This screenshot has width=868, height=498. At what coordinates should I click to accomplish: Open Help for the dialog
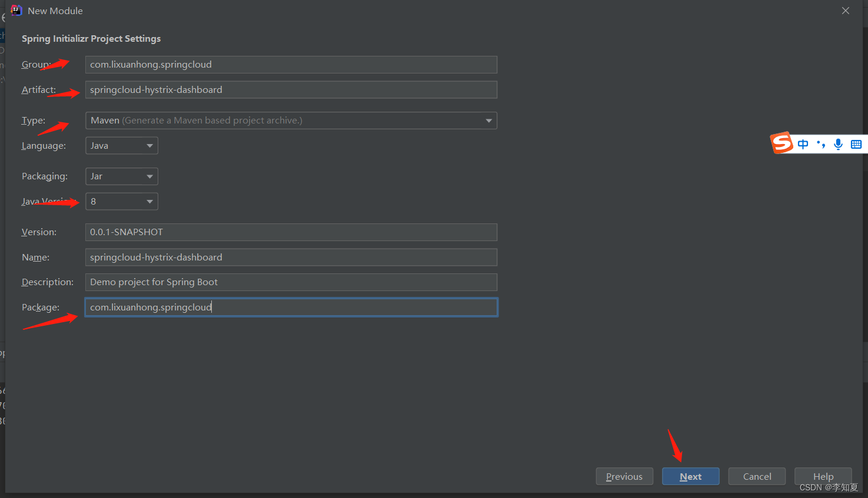[x=823, y=476]
